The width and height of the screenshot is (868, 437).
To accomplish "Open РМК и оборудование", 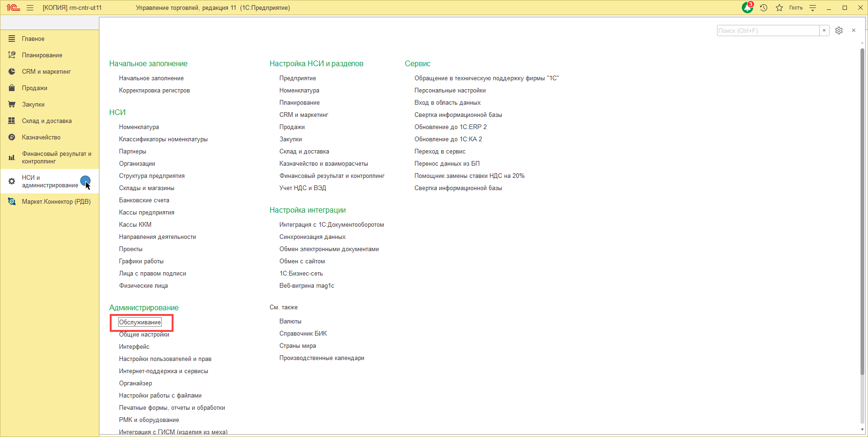I will 149,420.
